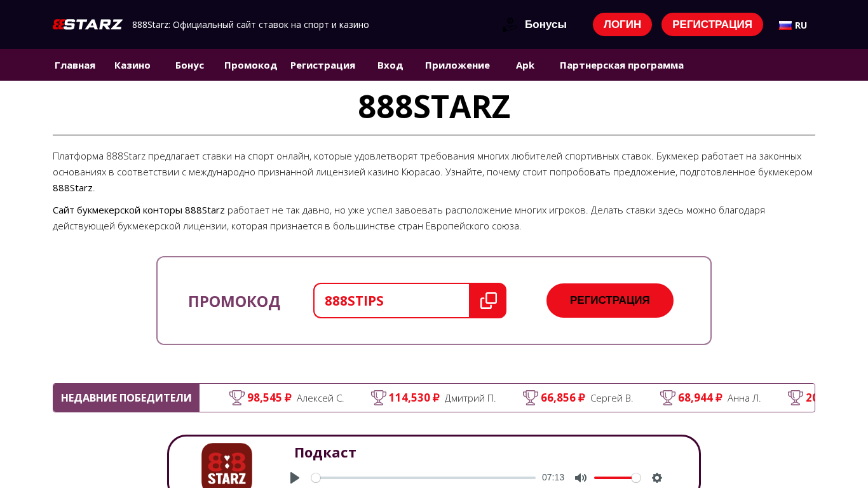Click trophy icon beside Дмитрий П. winnings
The image size is (868, 488).
[379, 398]
